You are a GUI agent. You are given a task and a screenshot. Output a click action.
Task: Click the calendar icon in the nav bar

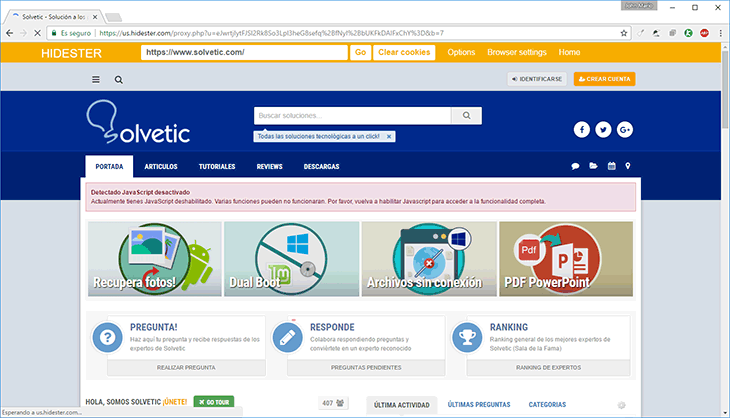612,166
